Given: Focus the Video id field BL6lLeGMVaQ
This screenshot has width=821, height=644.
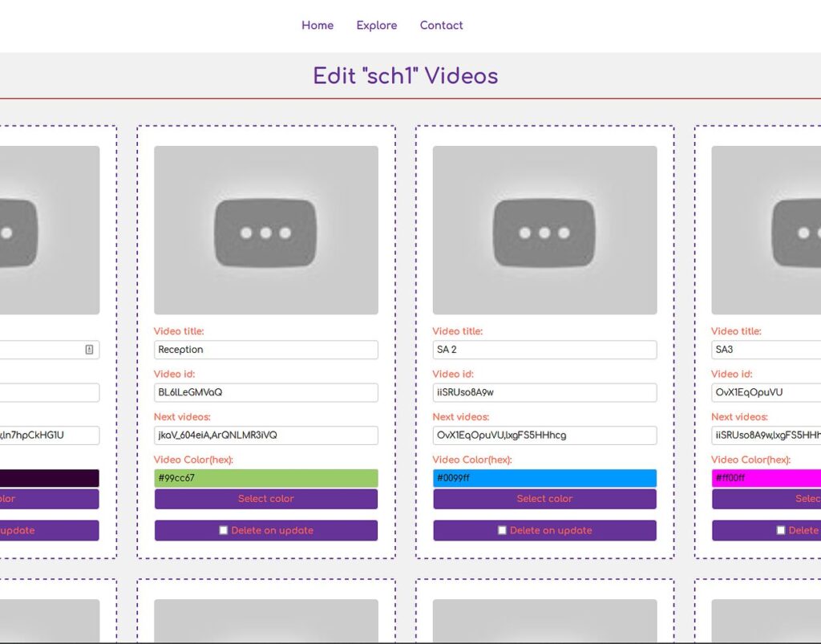Looking at the screenshot, I should 265,393.
